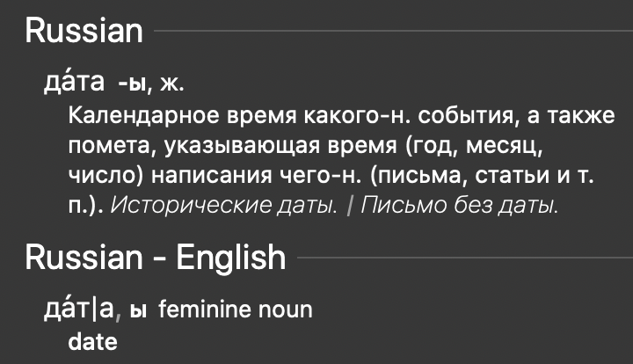
Task: Click the "Russian - English" section header
Action: pyautogui.click(x=156, y=258)
